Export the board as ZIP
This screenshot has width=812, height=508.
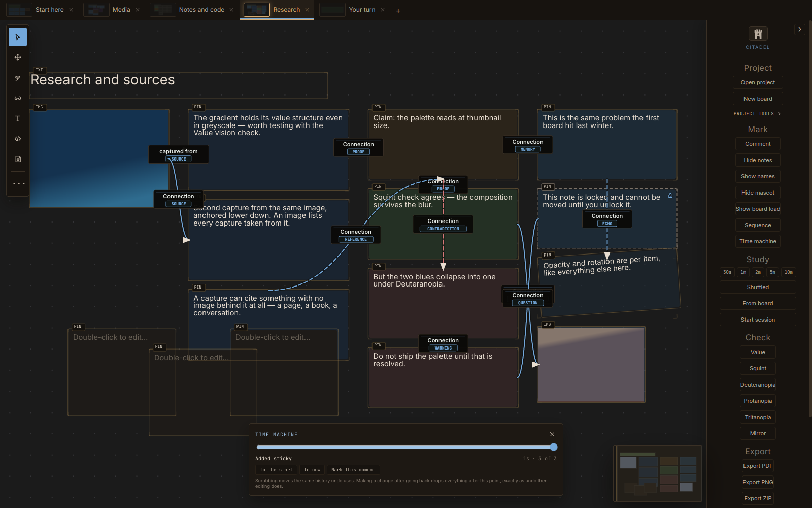click(758, 498)
